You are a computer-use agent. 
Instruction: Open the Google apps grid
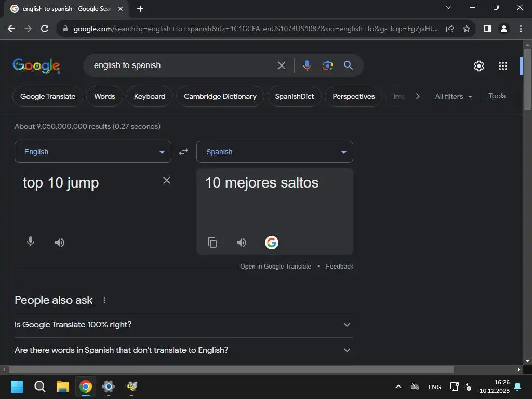tap(503, 66)
